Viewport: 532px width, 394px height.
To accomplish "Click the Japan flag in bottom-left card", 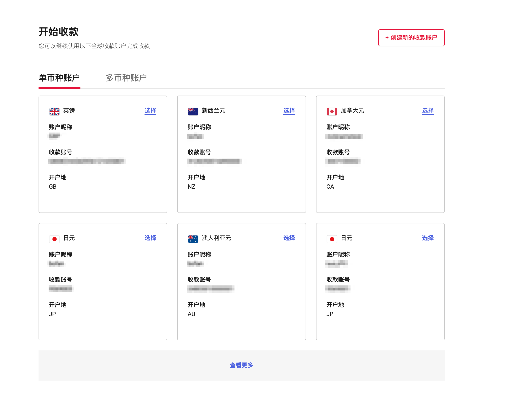I will (54, 239).
